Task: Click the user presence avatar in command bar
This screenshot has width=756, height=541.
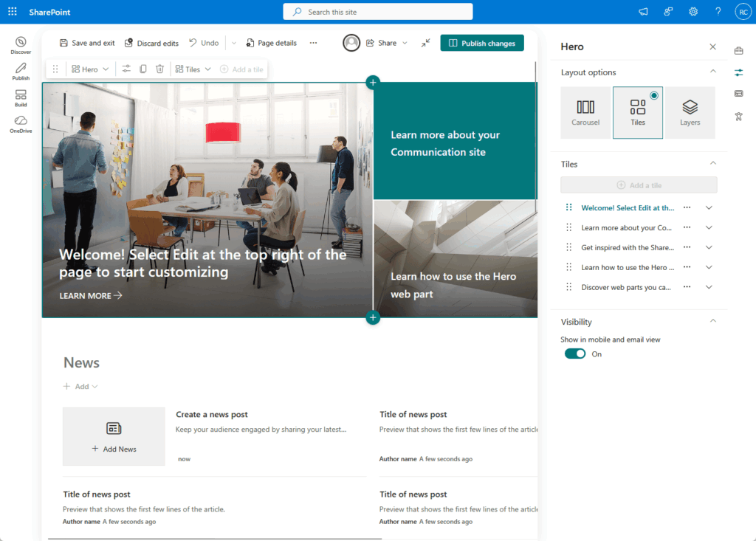Action: pyautogui.click(x=351, y=43)
